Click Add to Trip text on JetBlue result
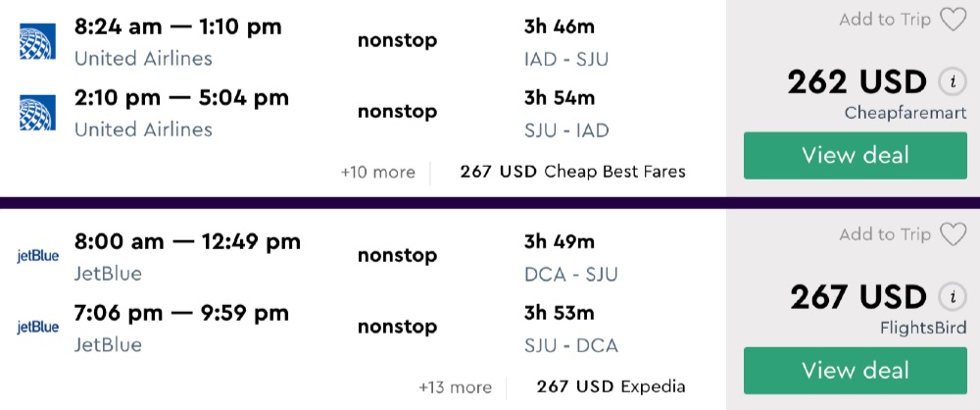The width and height of the screenshot is (980, 410). point(885,234)
